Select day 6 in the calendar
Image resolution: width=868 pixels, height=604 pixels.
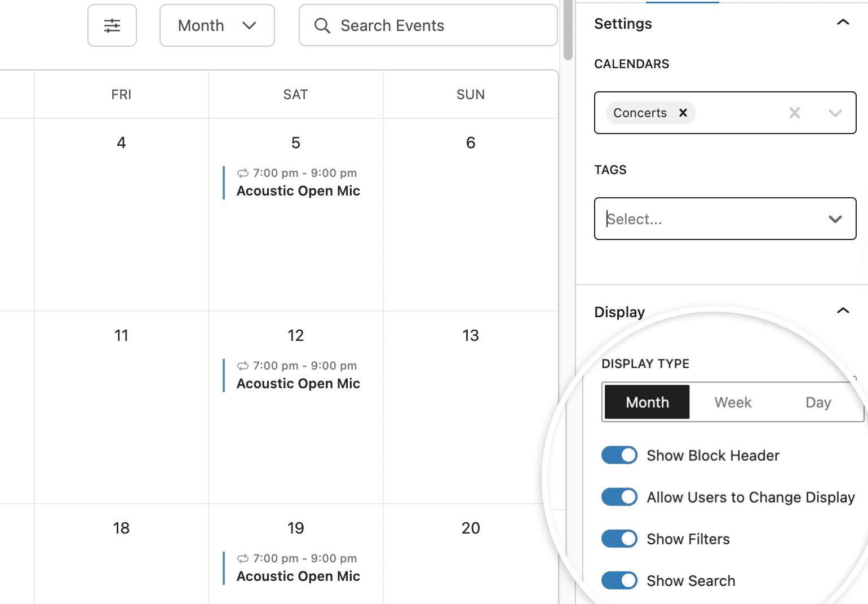point(471,143)
